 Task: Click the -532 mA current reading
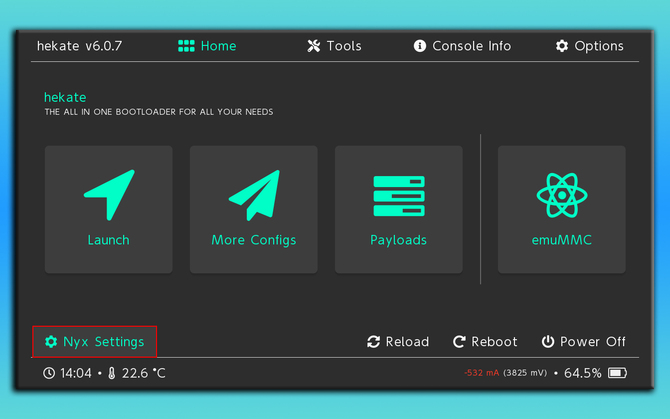point(482,373)
